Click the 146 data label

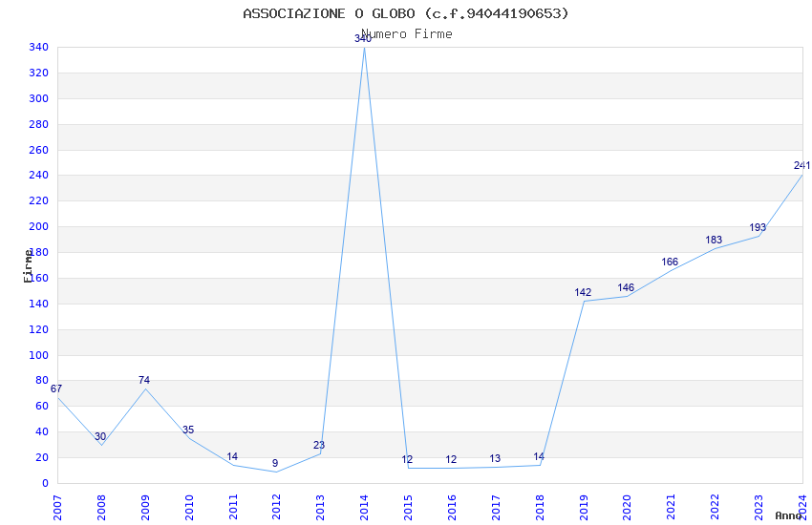point(626,287)
